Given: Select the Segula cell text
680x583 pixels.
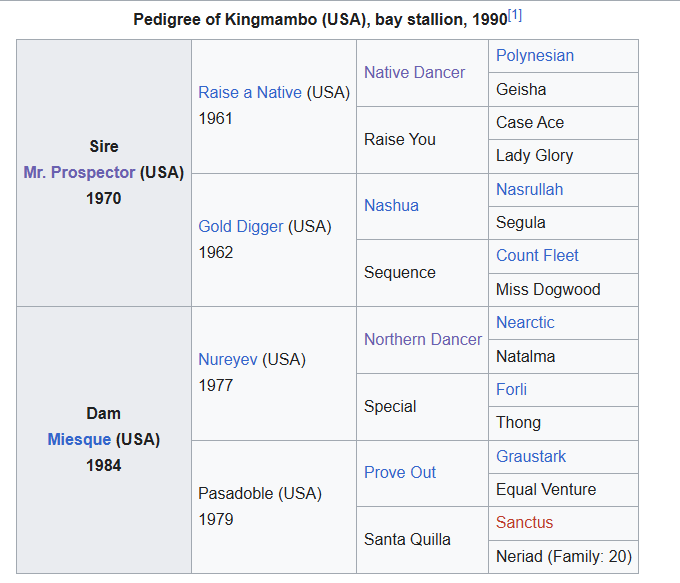Looking at the screenshot, I should tap(520, 223).
